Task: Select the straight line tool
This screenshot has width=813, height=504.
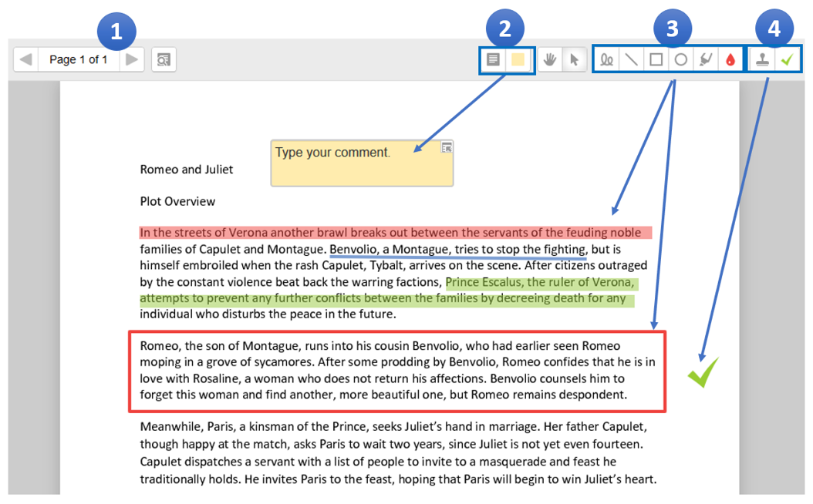Action: pyautogui.click(x=631, y=59)
